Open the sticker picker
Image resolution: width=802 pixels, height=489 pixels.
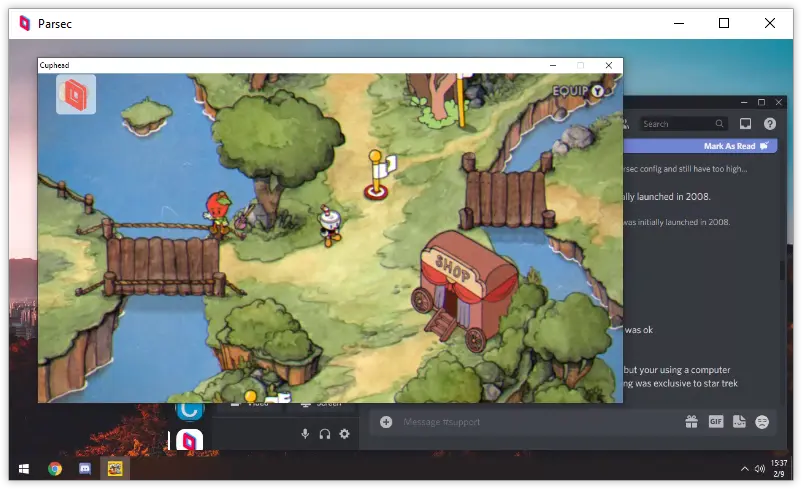coord(739,422)
